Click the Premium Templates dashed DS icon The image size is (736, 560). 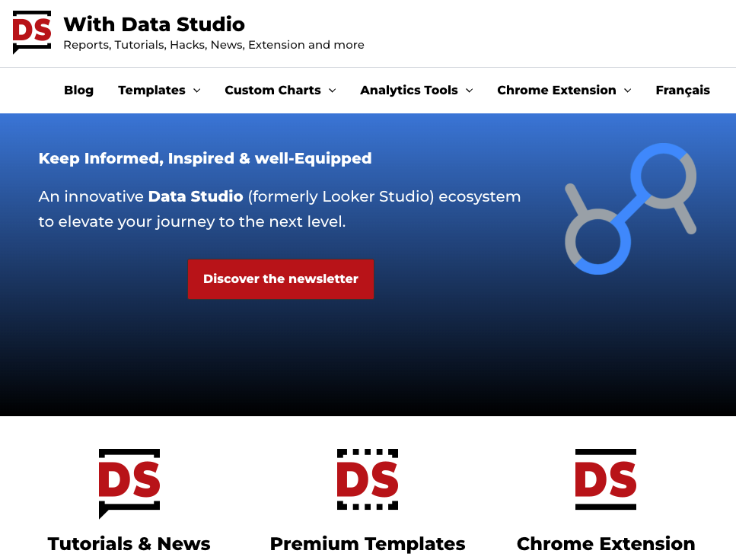(368, 479)
